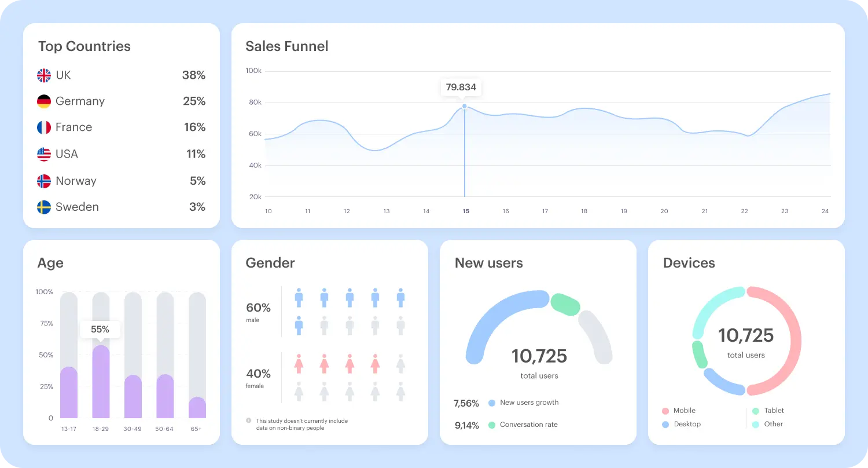
Task: Select the France flag icon
Action: (x=43, y=127)
